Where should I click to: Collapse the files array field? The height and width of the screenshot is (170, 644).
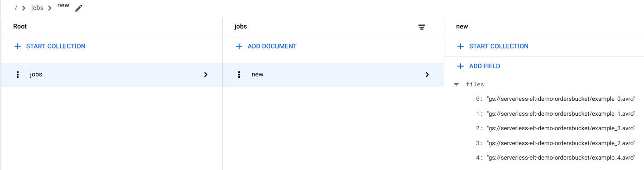point(457,85)
